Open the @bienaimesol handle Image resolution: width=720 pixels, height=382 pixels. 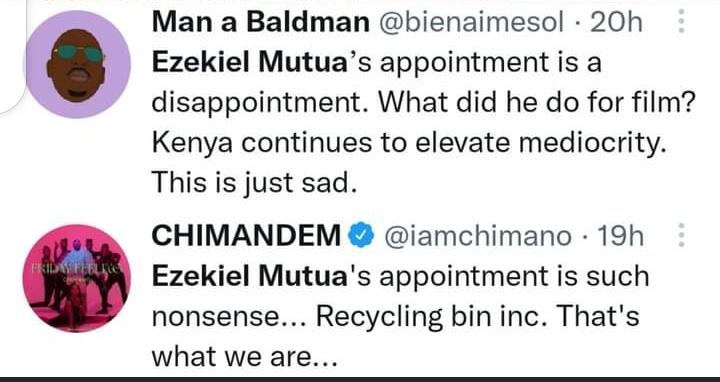[470, 22]
